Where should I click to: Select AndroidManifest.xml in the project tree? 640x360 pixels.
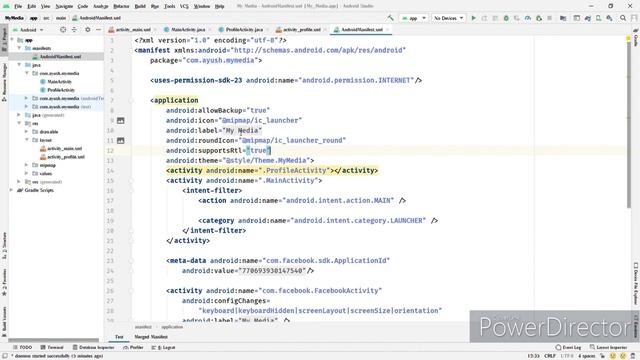[x=57, y=56]
